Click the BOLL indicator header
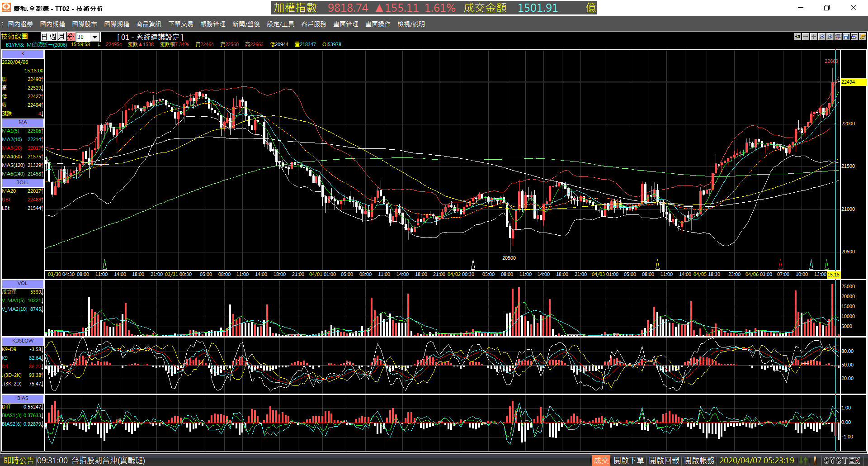The width and height of the screenshot is (868, 466). [23, 182]
